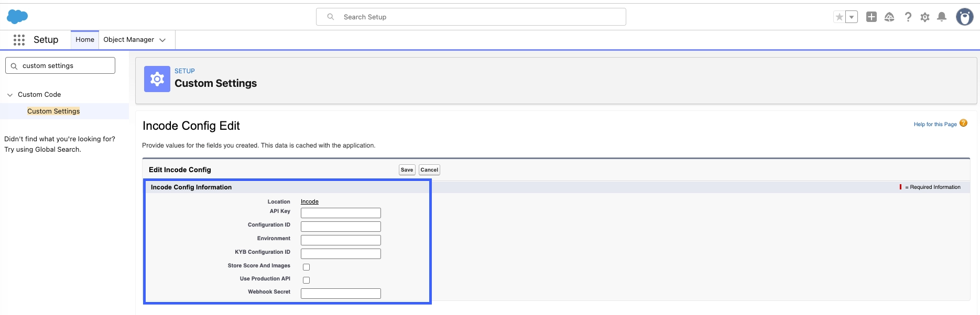Click the API Key input field
This screenshot has width=980, height=315.
(x=341, y=213)
